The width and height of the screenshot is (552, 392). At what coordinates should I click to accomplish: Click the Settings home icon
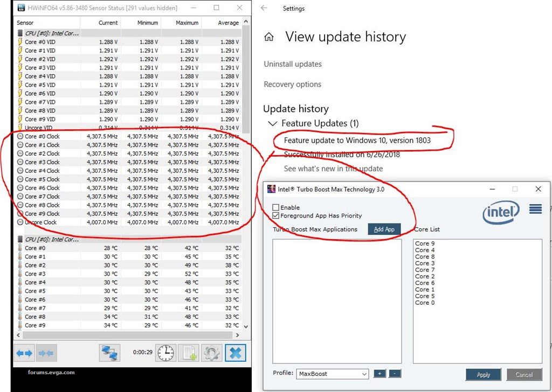tap(269, 37)
